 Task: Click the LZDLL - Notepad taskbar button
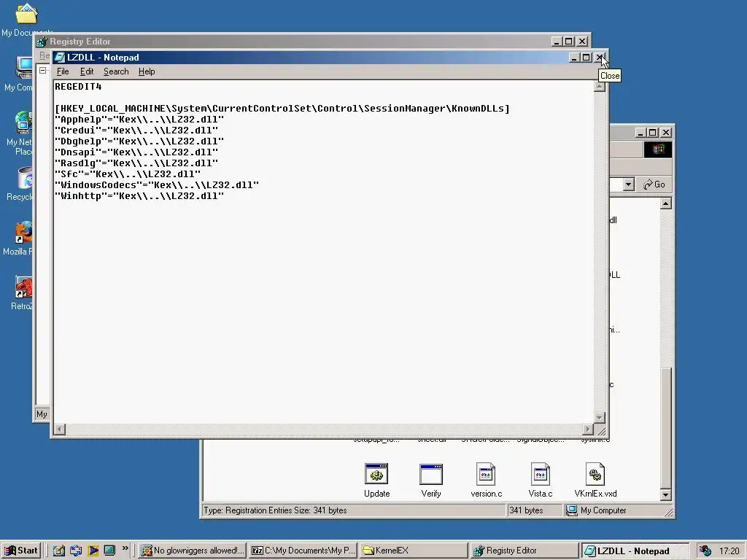click(635, 551)
